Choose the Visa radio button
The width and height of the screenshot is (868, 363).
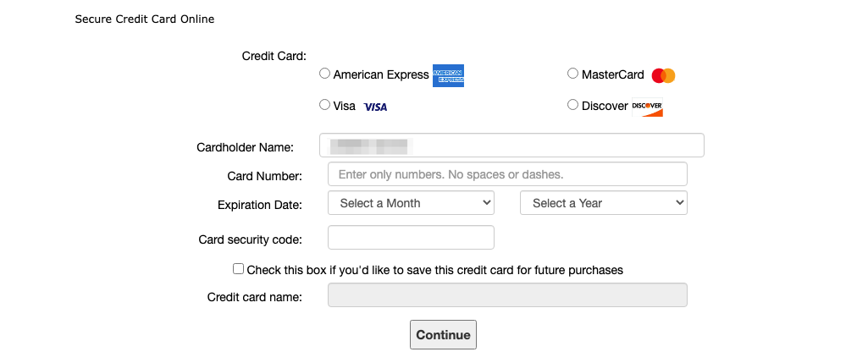point(324,105)
